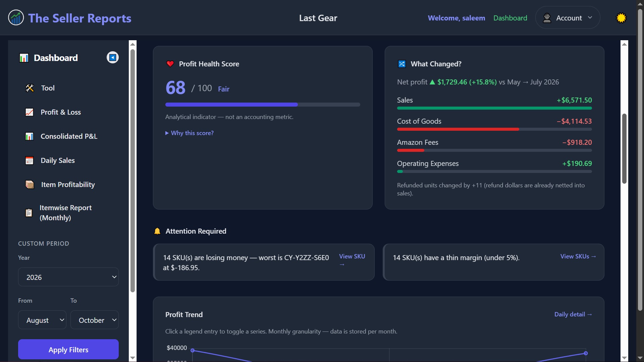This screenshot has width=644, height=362.
Task: Open the From month August dropdown
Action: [x=42, y=320]
